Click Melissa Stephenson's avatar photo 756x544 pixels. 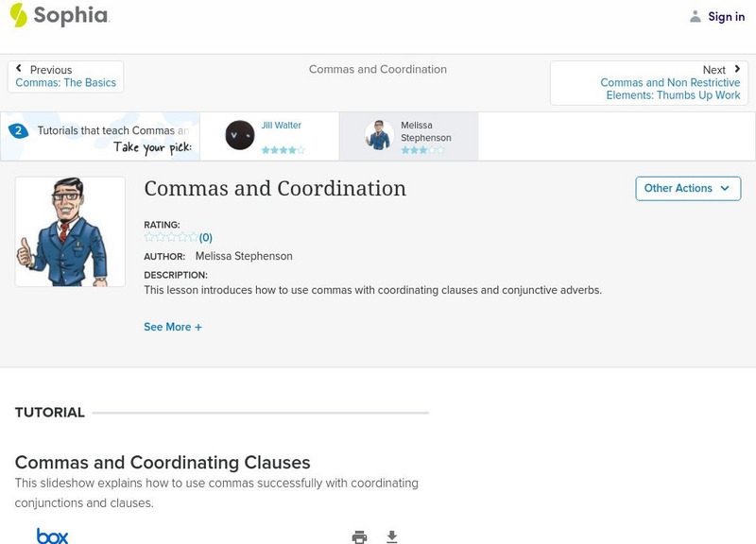pyautogui.click(x=379, y=135)
